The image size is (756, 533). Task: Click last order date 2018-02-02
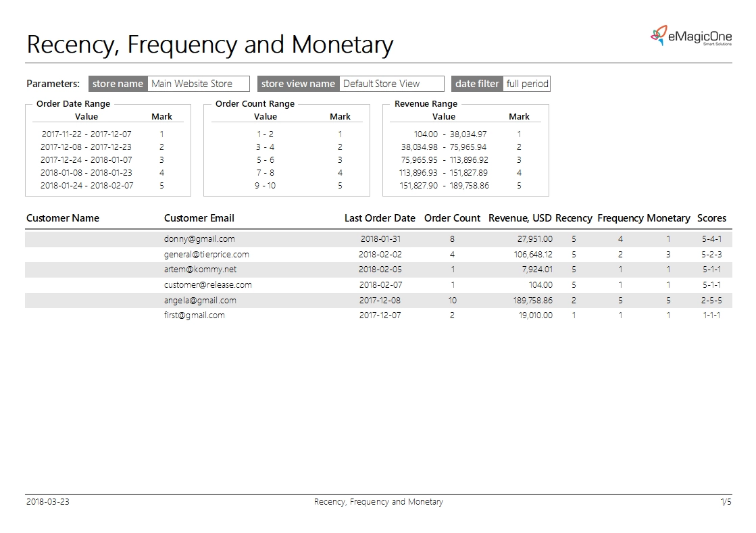[380, 255]
